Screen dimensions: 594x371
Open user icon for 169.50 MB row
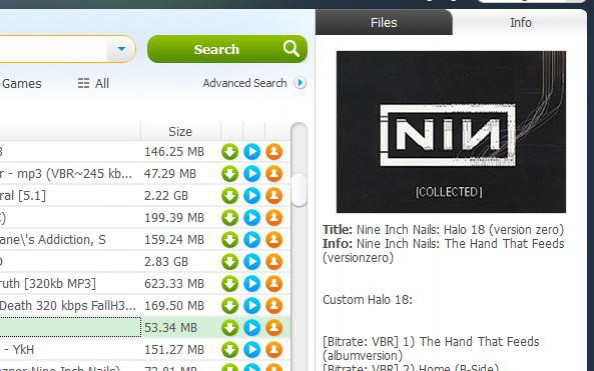pyautogui.click(x=274, y=305)
